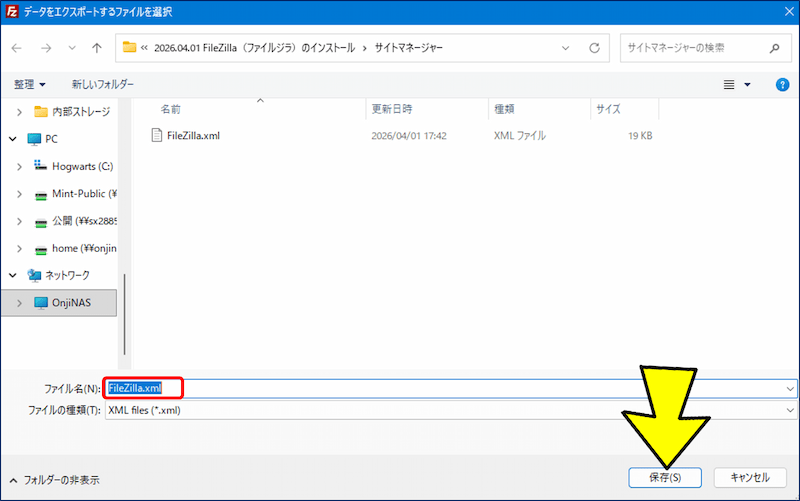Click the Back navigation arrow
800x501 pixels.
[17, 48]
